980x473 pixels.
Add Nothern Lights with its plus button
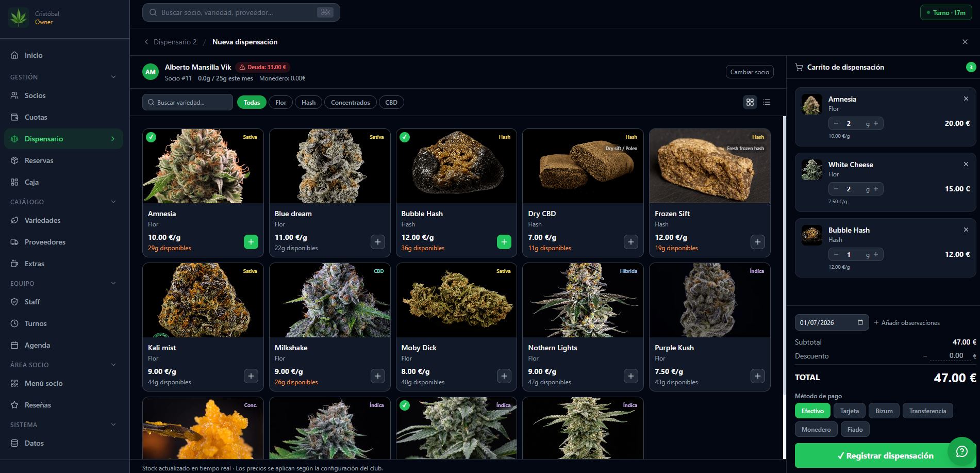pyautogui.click(x=631, y=376)
